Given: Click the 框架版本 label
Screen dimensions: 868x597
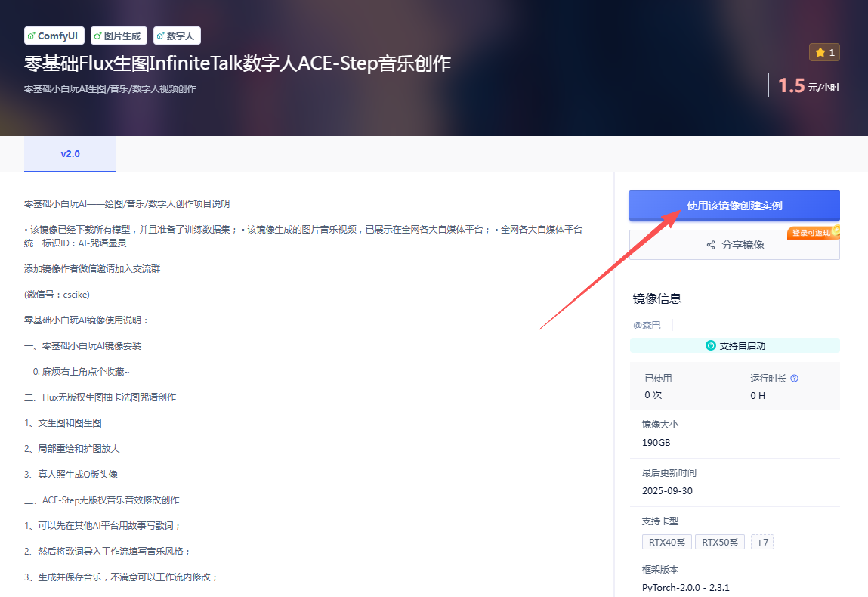Looking at the screenshot, I should tap(659, 569).
